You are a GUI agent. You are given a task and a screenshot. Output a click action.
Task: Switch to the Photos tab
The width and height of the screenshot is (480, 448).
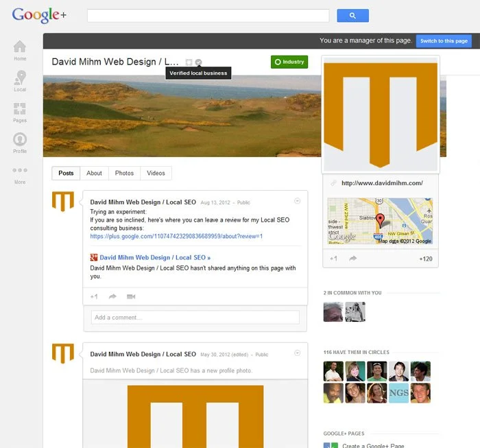tap(124, 174)
